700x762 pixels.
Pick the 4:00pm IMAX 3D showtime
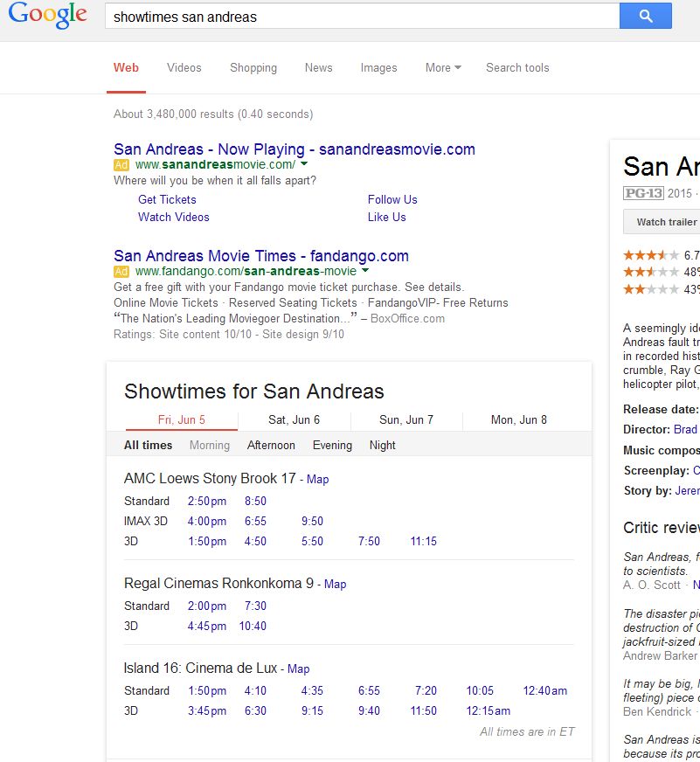pyautogui.click(x=207, y=522)
